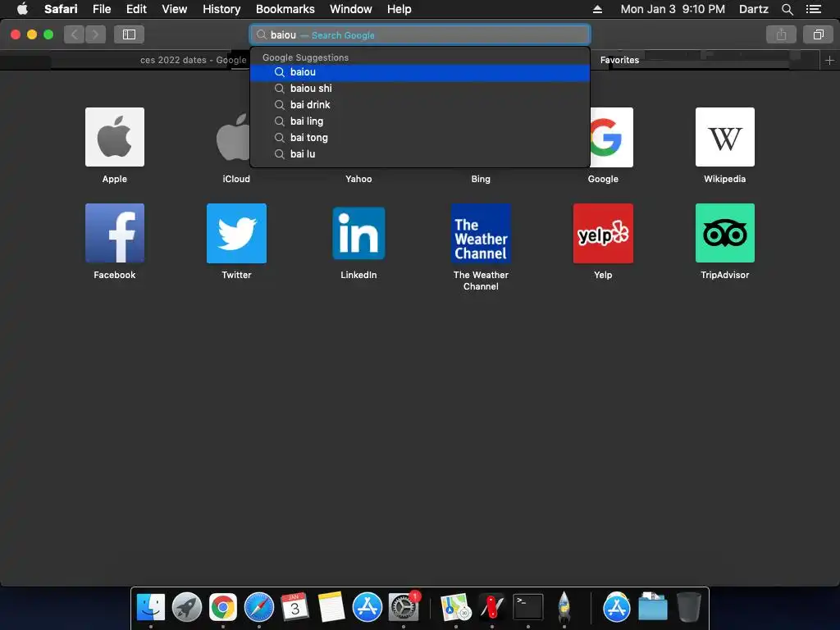Image resolution: width=840 pixels, height=630 pixels.
Task: Switch to the Favorites tab
Action: tap(619, 60)
